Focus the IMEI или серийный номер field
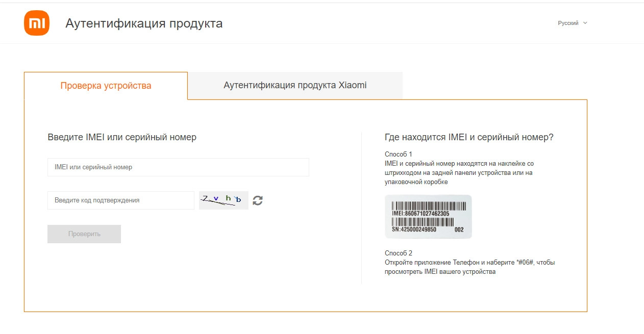Image resolution: width=644 pixels, height=334 pixels. tap(178, 167)
